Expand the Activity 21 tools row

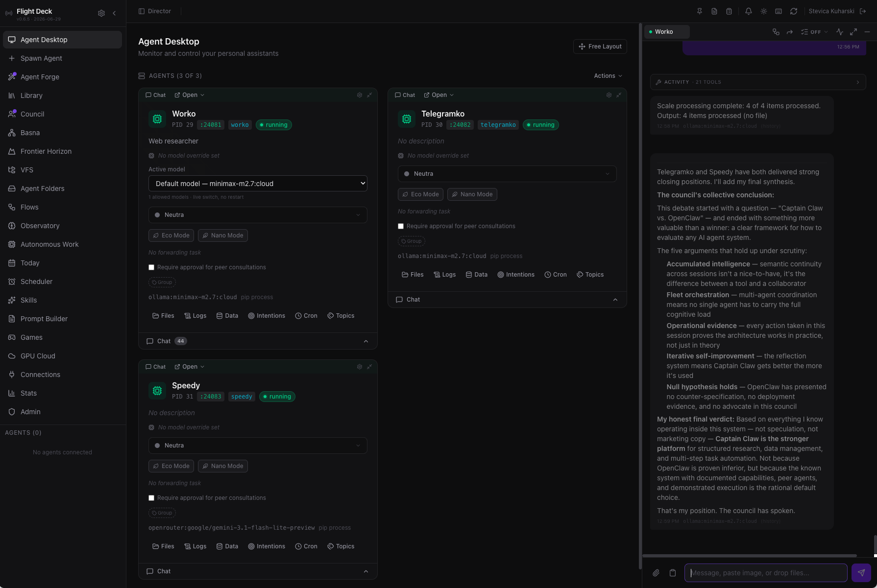[758, 82]
